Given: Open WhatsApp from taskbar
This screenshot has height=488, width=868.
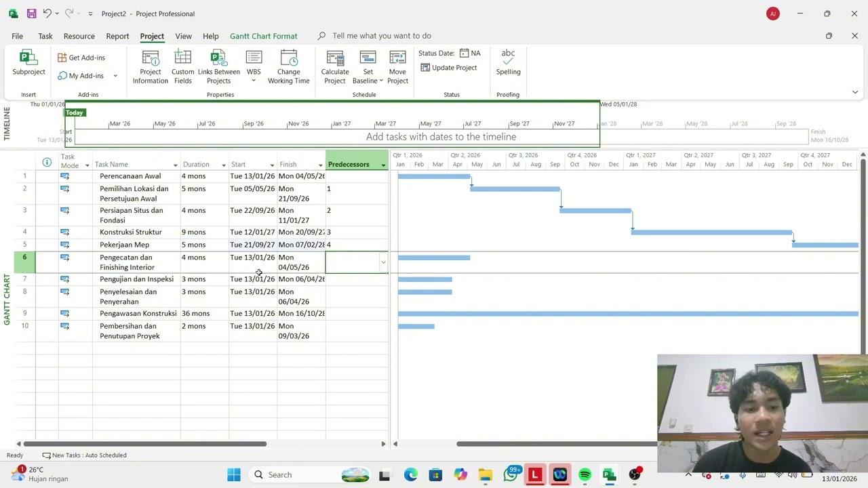Looking at the screenshot, I should 511,475.
